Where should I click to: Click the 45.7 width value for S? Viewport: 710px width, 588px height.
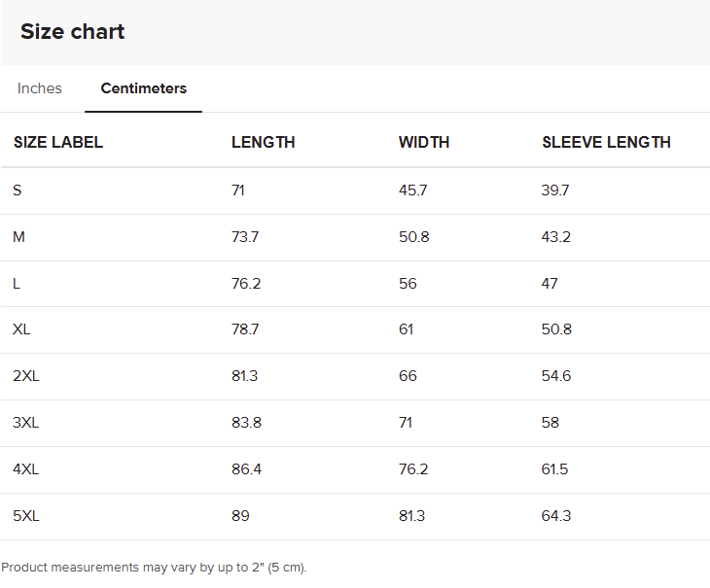point(412,190)
